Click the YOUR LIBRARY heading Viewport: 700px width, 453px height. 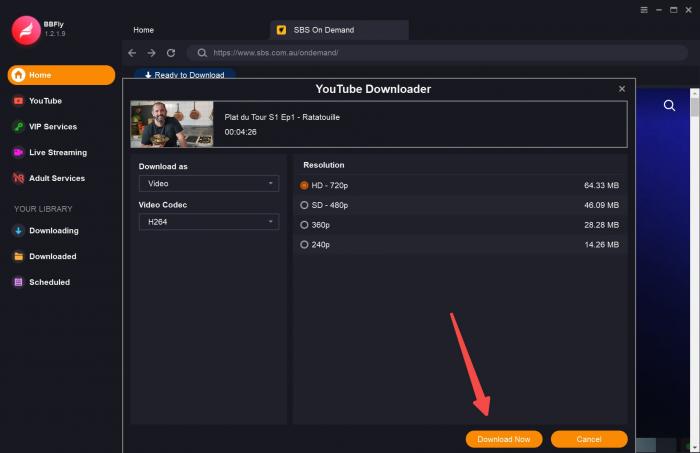point(43,209)
